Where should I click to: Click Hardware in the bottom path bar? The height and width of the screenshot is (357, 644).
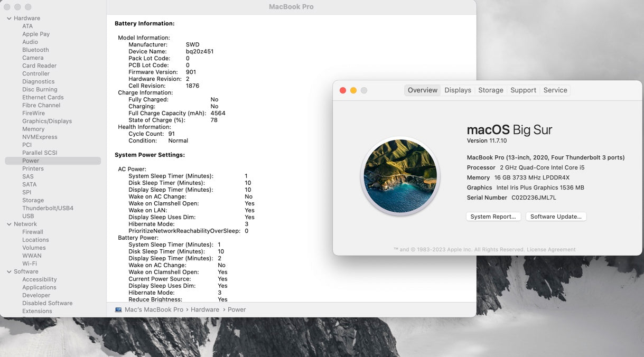pos(205,309)
